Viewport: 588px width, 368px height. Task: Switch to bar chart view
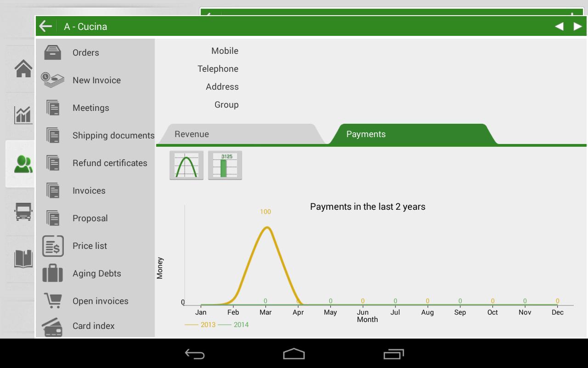[x=225, y=165]
